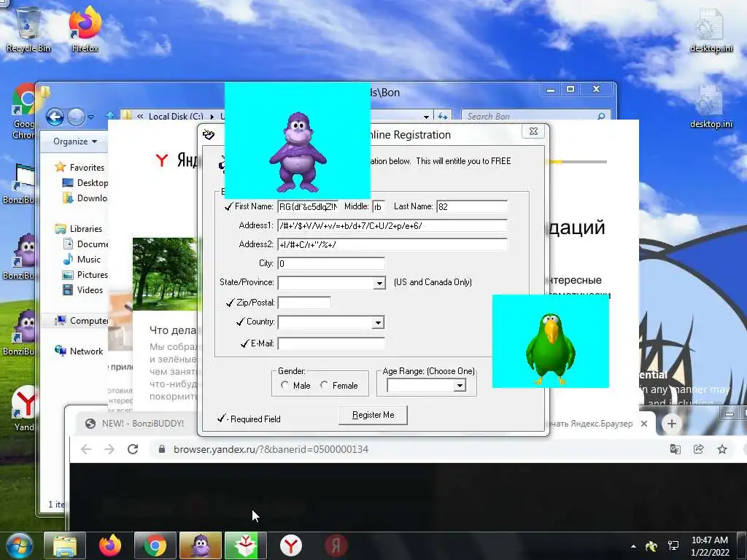Click the network icon in the system tray
747x560 pixels.
tap(673, 545)
